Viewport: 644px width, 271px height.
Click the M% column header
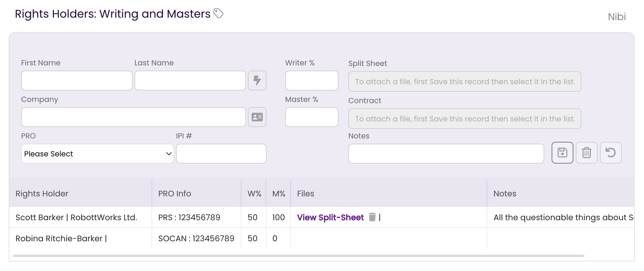click(279, 194)
